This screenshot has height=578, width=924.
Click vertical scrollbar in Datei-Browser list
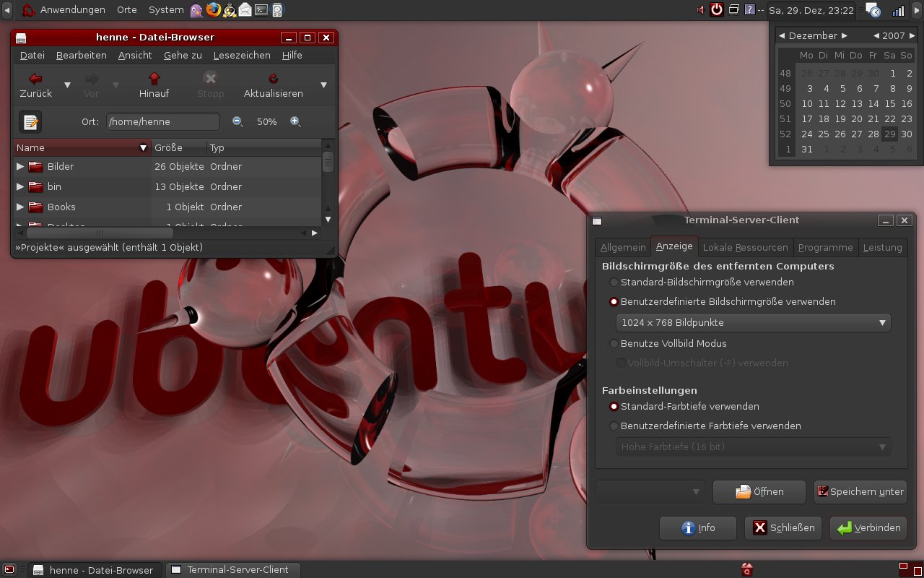(x=328, y=161)
